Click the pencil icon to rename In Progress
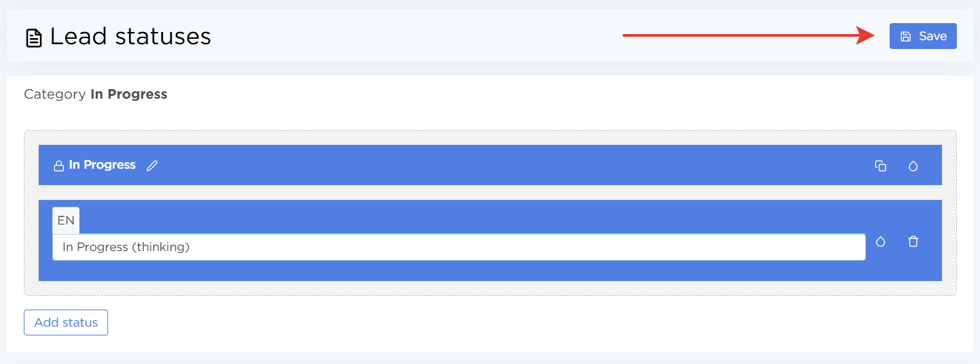Screen dimensions: 980x364 click(x=152, y=165)
